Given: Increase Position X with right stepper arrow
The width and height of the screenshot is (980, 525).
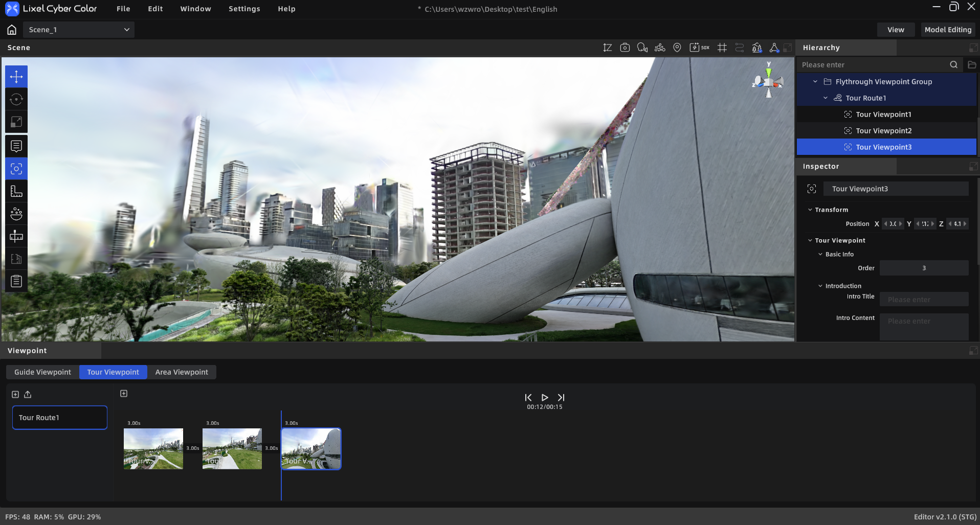Looking at the screenshot, I should 900,224.
